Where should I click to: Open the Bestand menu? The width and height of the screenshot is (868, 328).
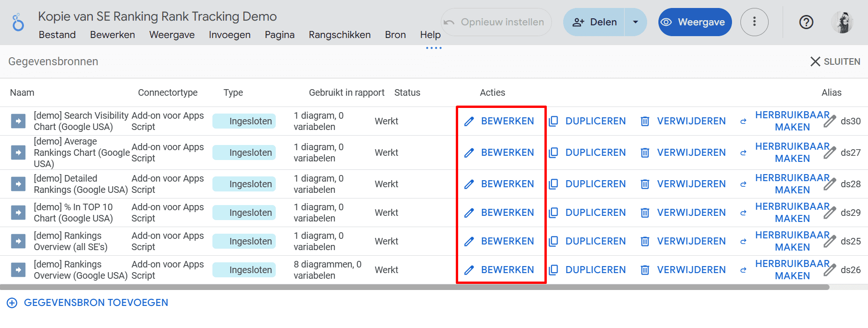pos(57,35)
